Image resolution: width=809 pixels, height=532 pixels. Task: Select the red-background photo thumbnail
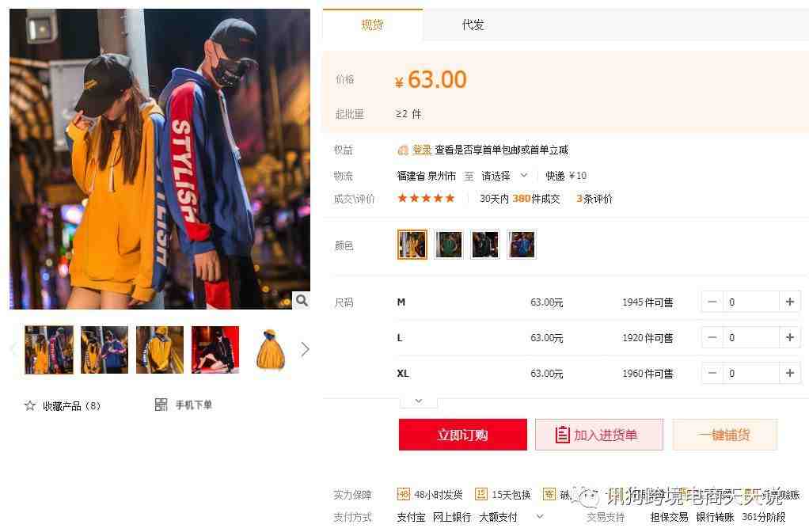click(215, 349)
